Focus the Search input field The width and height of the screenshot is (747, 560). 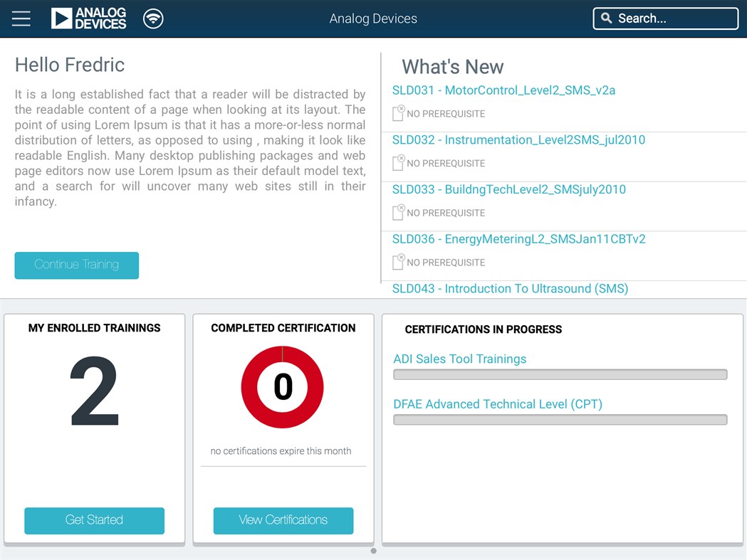[666, 19]
